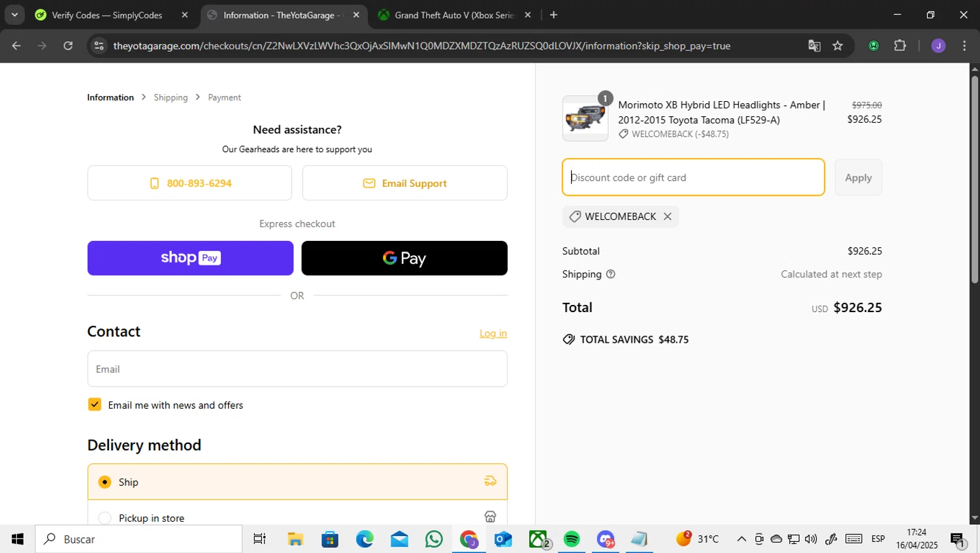This screenshot has height=553, width=980.
Task: Open the green extension icon
Action: pos(874,46)
